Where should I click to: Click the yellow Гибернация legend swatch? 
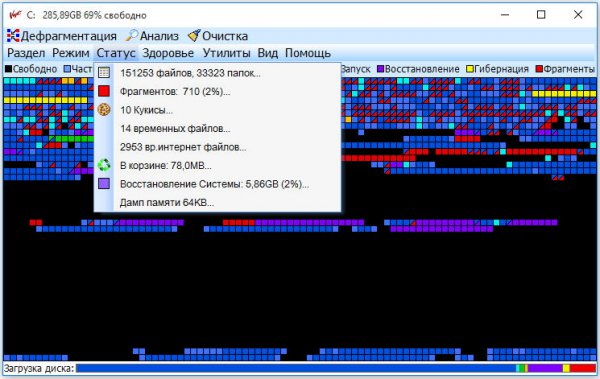pyautogui.click(x=470, y=69)
